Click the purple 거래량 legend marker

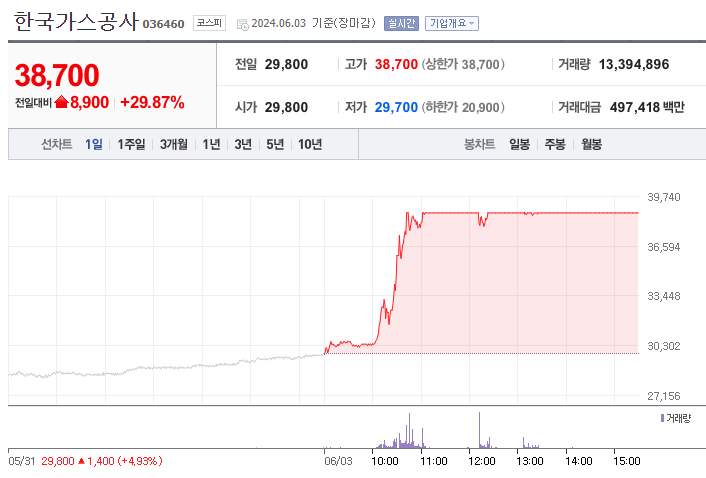(662, 418)
